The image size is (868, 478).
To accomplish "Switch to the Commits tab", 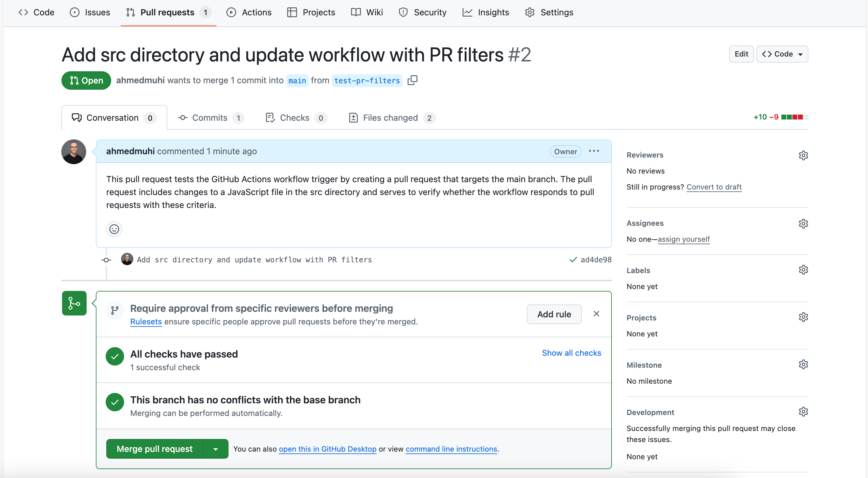I will 211,118.
